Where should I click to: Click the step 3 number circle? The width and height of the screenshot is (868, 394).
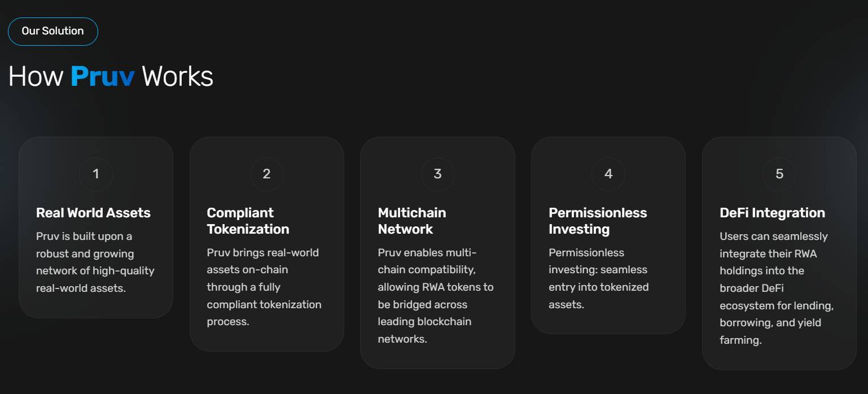coord(437,174)
